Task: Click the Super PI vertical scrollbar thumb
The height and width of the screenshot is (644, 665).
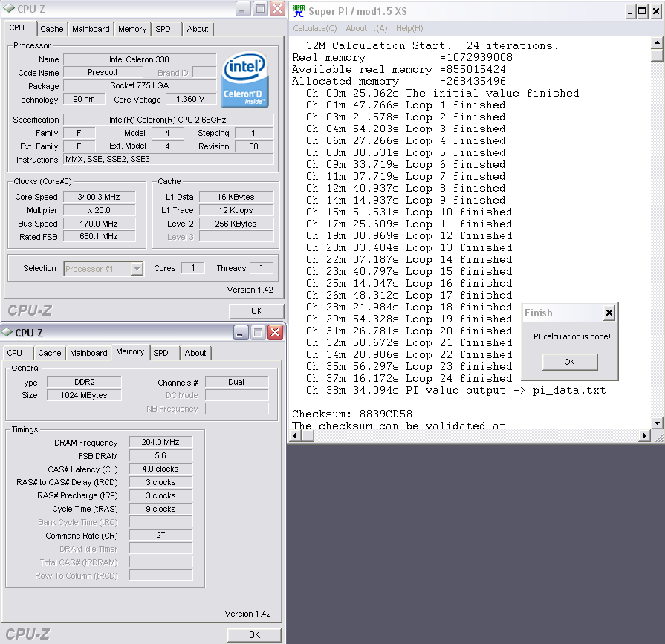Action: [657, 55]
